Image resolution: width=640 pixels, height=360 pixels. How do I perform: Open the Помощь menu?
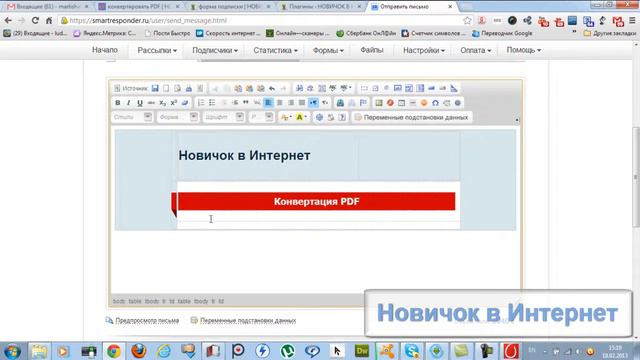523,50
